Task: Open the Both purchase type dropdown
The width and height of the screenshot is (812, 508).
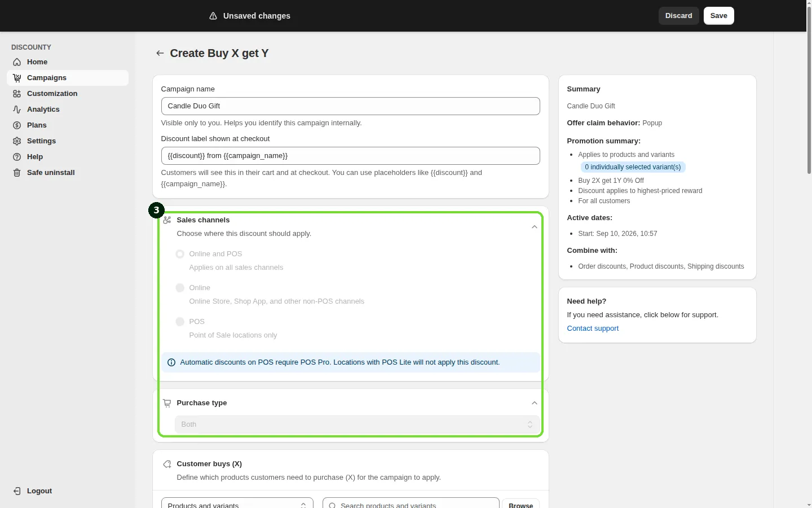Action: (x=357, y=424)
